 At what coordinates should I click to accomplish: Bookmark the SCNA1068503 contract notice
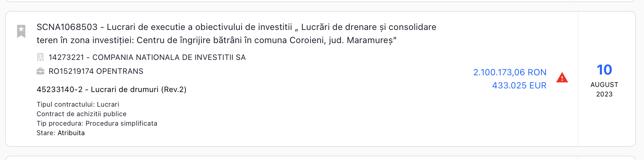coord(21,31)
